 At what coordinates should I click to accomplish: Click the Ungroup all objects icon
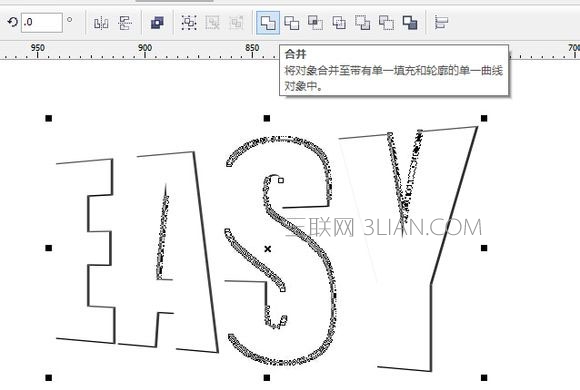click(236, 23)
